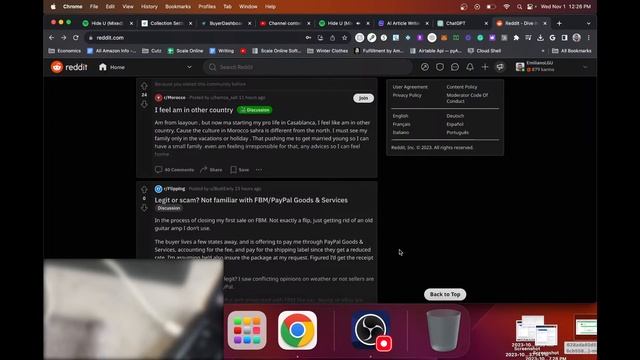This screenshot has width=640, height=360.
Task: Switch to the AI Article Writer tab
Action: (403, 23)
